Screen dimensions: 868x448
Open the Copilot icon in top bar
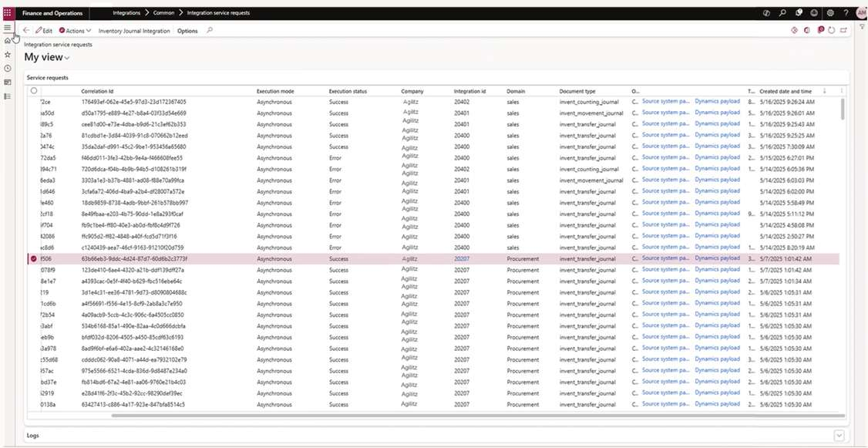click(767, 13)
